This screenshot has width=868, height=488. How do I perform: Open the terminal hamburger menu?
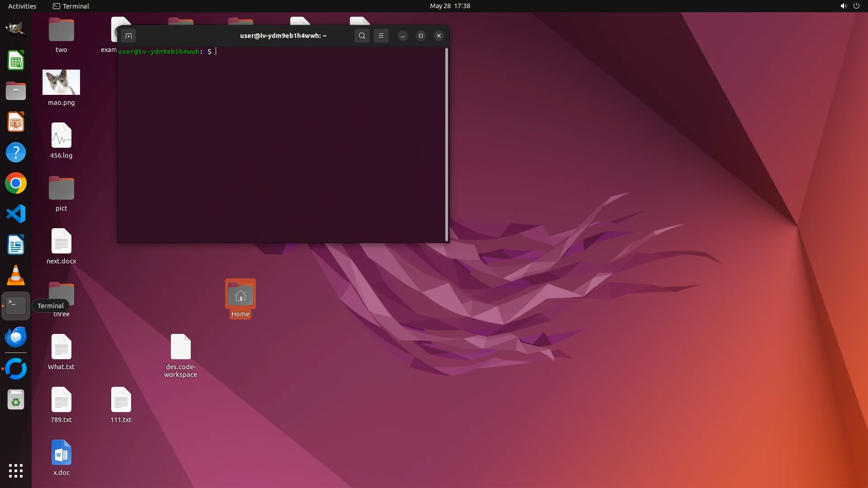point(381,36)
